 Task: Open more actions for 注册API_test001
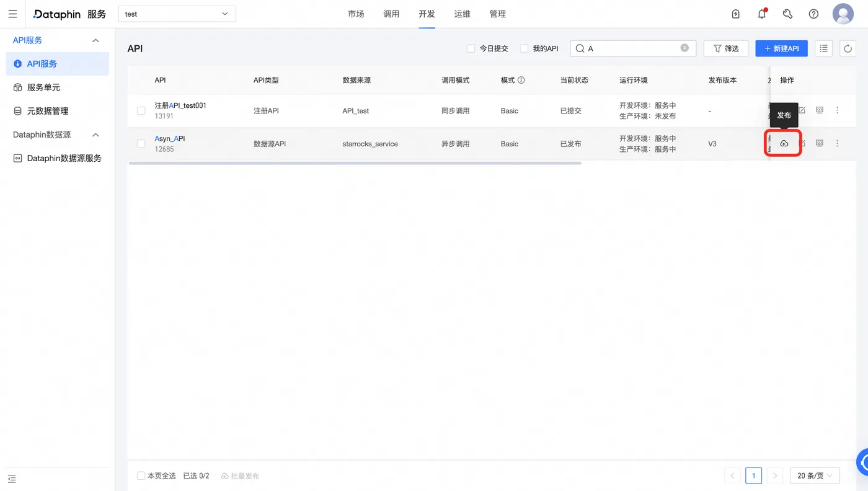[x=838, y=110]
